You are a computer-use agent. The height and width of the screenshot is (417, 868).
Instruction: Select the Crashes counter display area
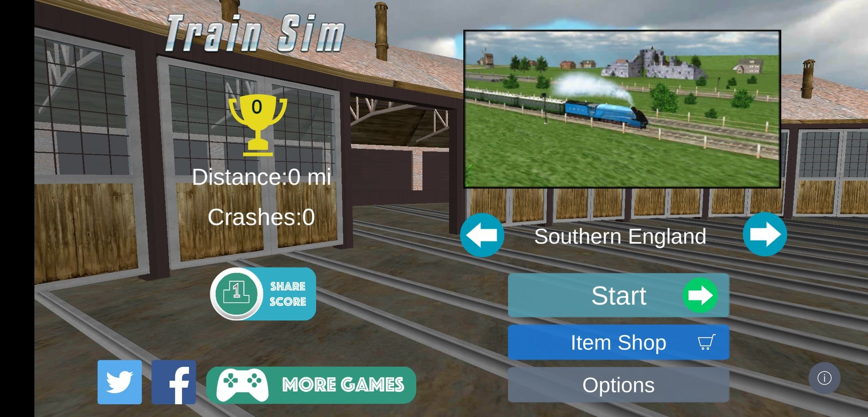261,216
